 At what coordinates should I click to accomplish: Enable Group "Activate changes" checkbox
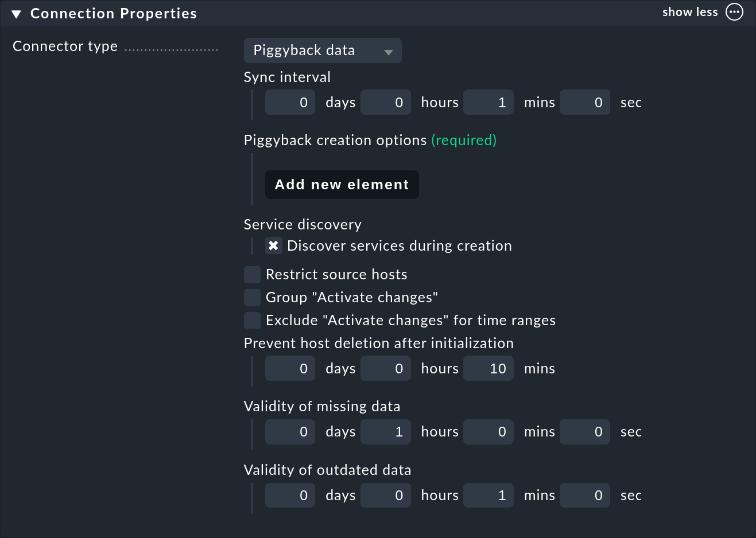tap(252, 297)
